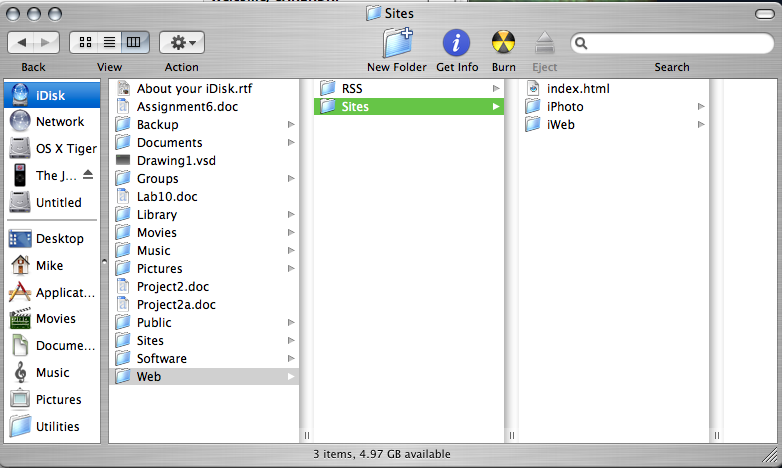Open Applications in the sidebar
This screenshot has width=782, height=468.
[x=52, y=292]
